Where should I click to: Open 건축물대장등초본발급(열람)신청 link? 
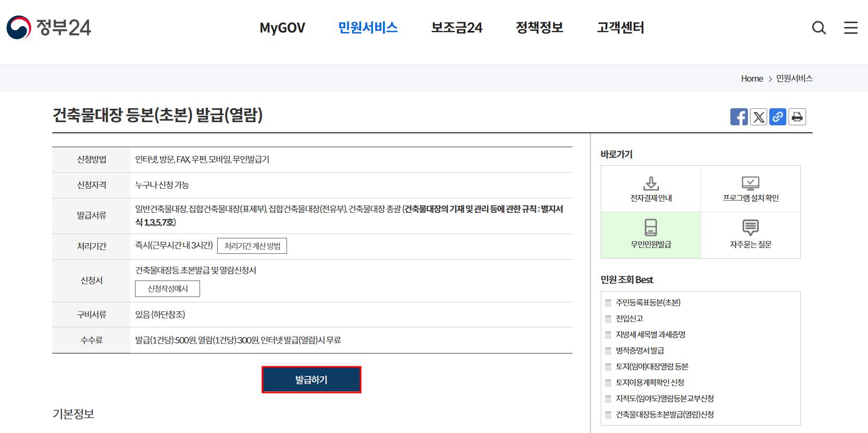tap(665, 414)
